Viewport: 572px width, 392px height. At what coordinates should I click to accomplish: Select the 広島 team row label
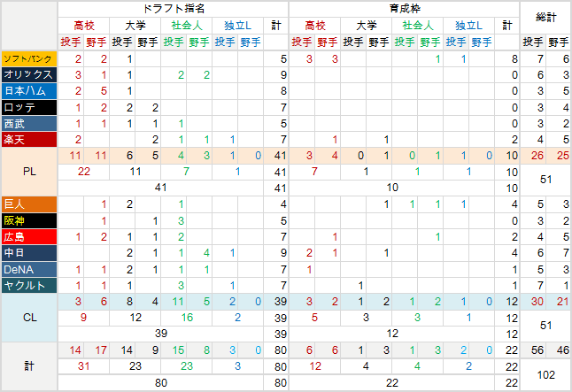point(29,236)
